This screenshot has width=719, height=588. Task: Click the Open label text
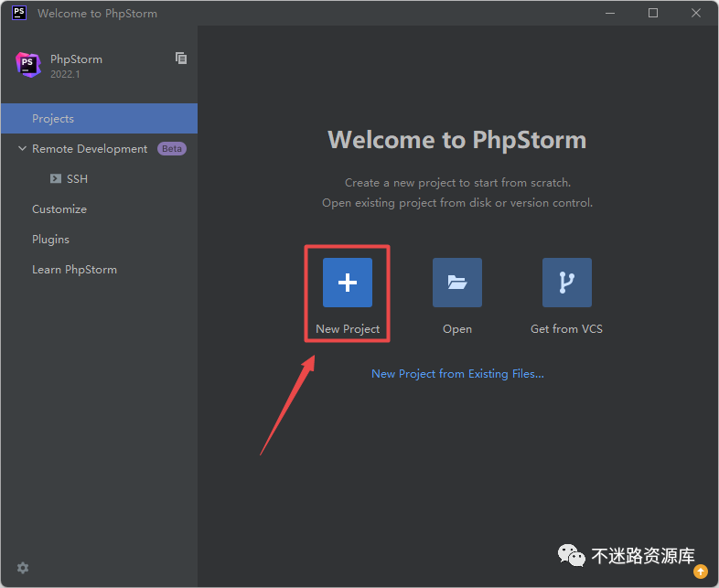(x=457, y=329)
